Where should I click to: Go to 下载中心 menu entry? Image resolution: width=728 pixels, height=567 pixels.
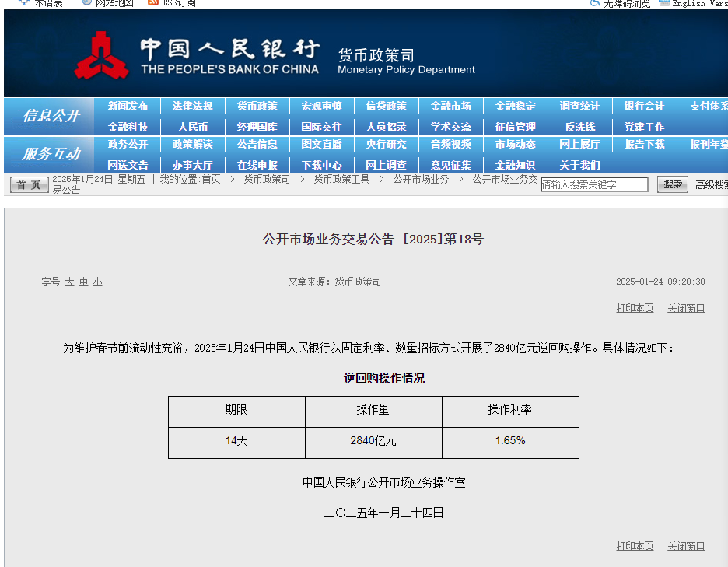pos(321,165)
